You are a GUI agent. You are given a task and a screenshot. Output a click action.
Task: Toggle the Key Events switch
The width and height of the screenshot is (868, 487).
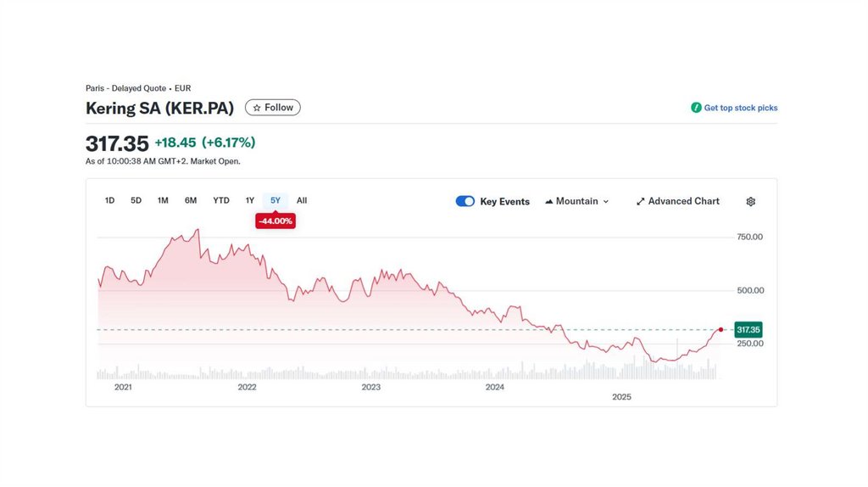pos(465,202)
